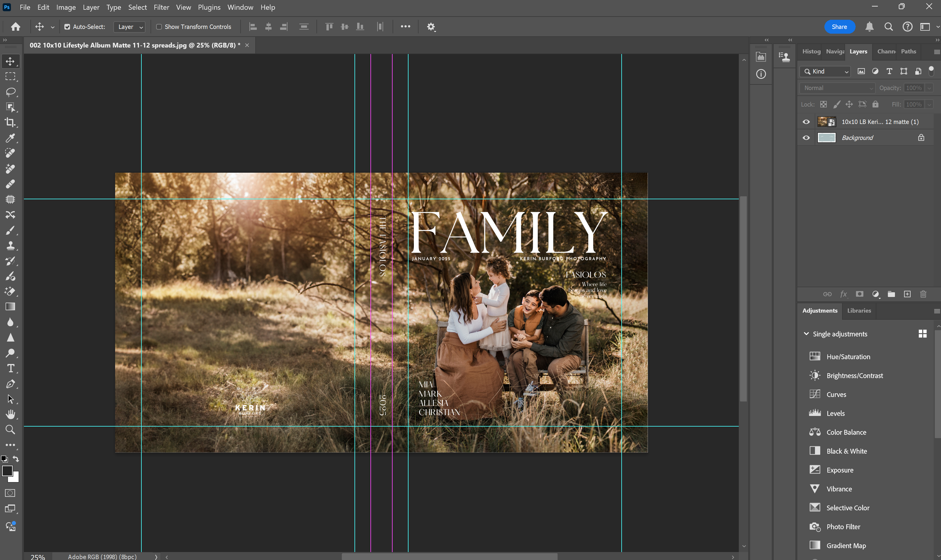Image resolution: width=941 pixels, height=560 pixels.
Task: Select the Pen tool
Action: 10,384
